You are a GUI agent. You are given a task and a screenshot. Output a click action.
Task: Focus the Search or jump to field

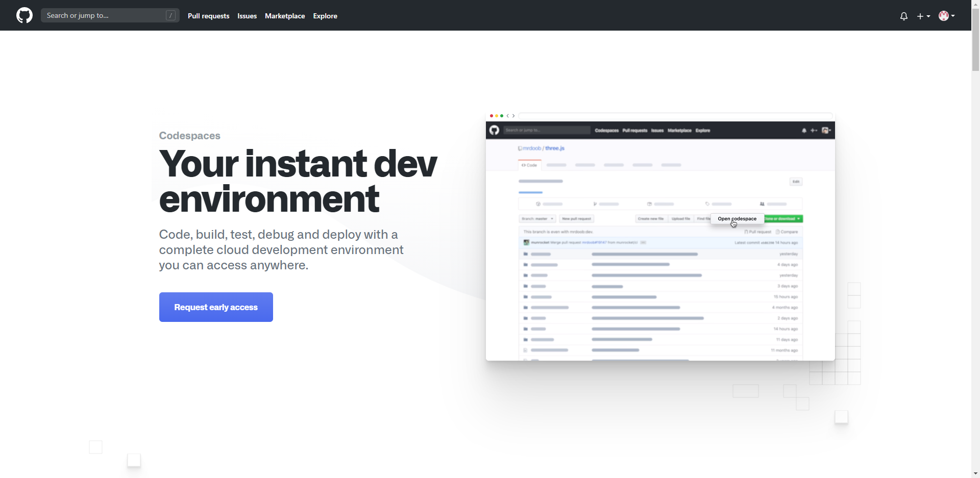point(110,15)
